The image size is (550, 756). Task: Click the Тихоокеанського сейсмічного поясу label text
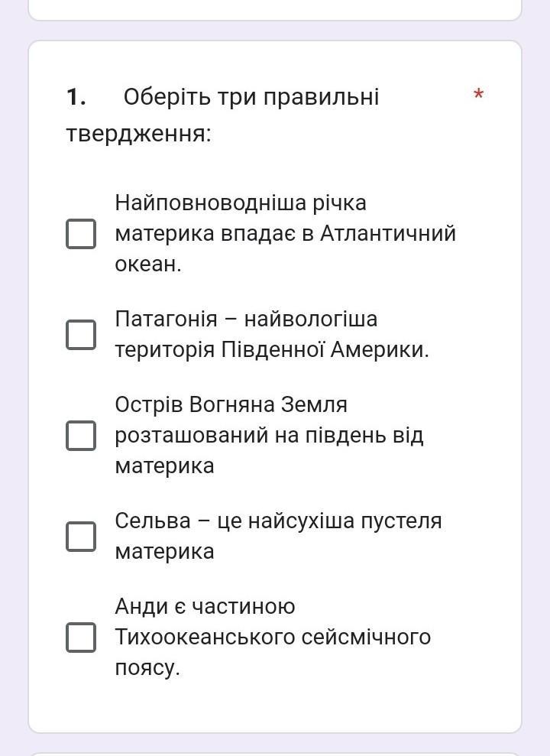273,652
